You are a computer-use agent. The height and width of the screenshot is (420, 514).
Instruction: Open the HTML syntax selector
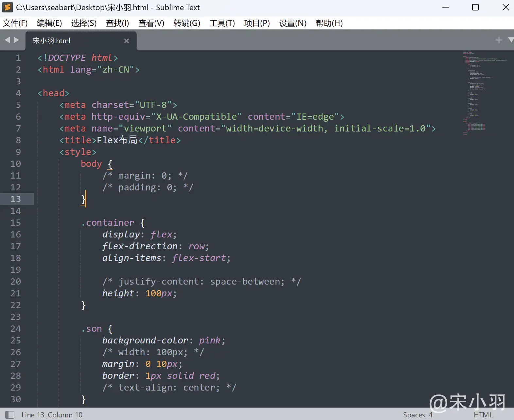coord(483,415)
